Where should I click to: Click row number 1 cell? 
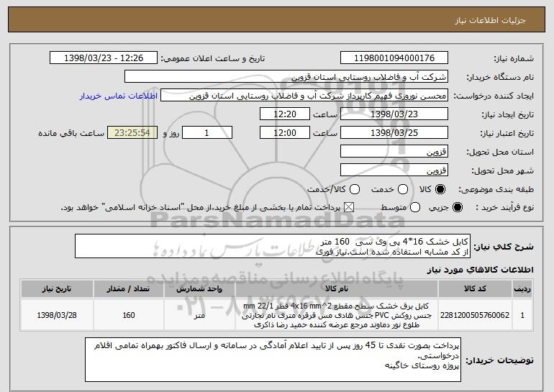522,315
